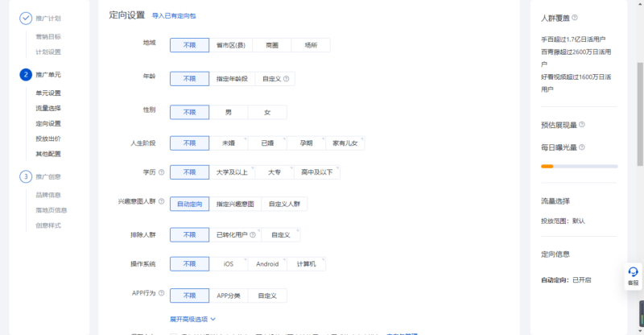Select 省市区(县) region option
Image resolution: width=644 pixels, height=335 pixels.
click(x=233, y=46)
